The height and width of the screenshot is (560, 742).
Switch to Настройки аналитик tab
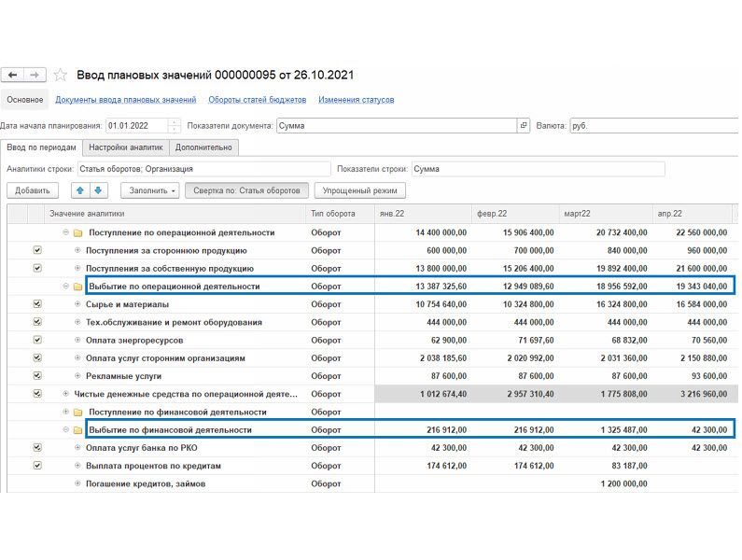click(x=126, y=147)
